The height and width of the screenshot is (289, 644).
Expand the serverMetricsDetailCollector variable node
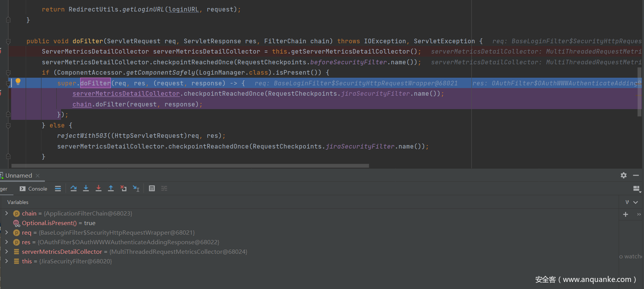[7, 252]
